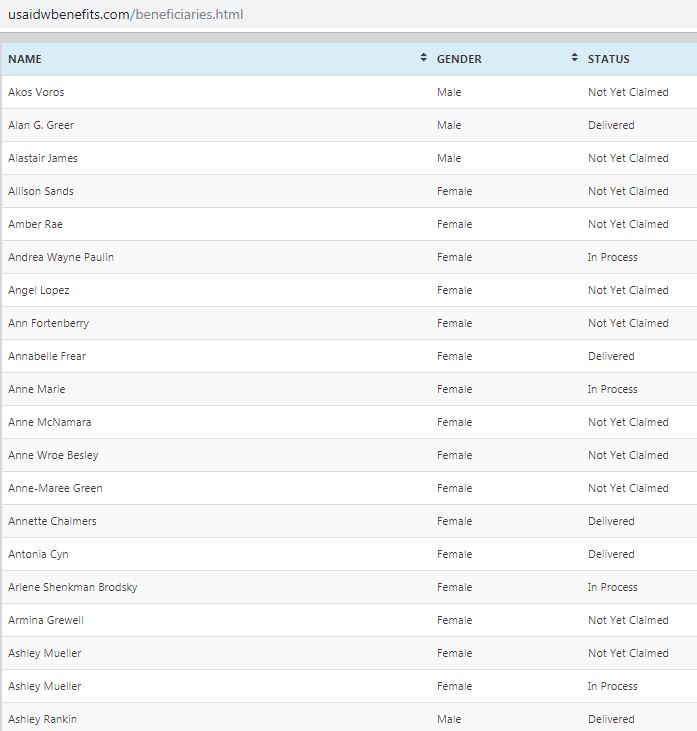697x731 pixels.
Task: Sort table by Name column arrows
Action: pyautogui.click(x=423, y=57)
